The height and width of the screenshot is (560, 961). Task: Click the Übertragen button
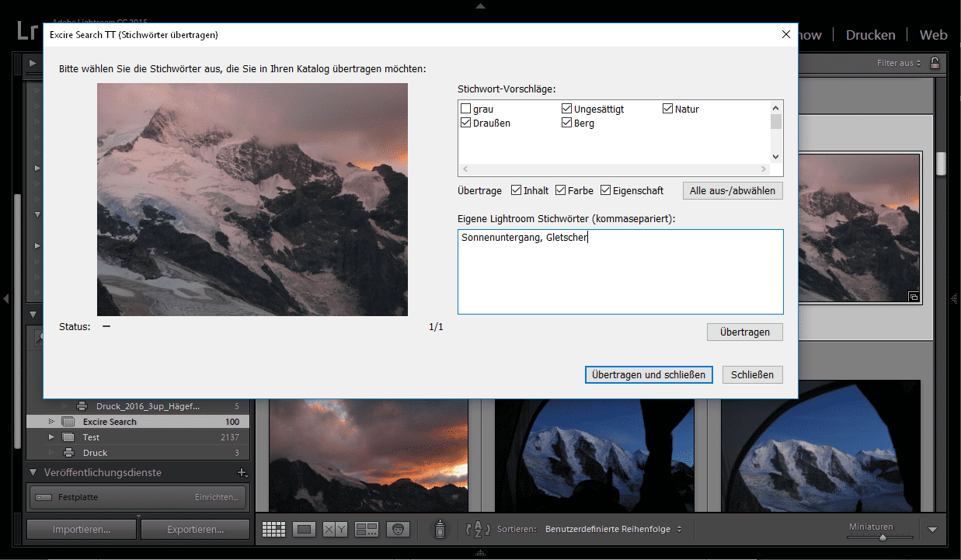[745, 332]
